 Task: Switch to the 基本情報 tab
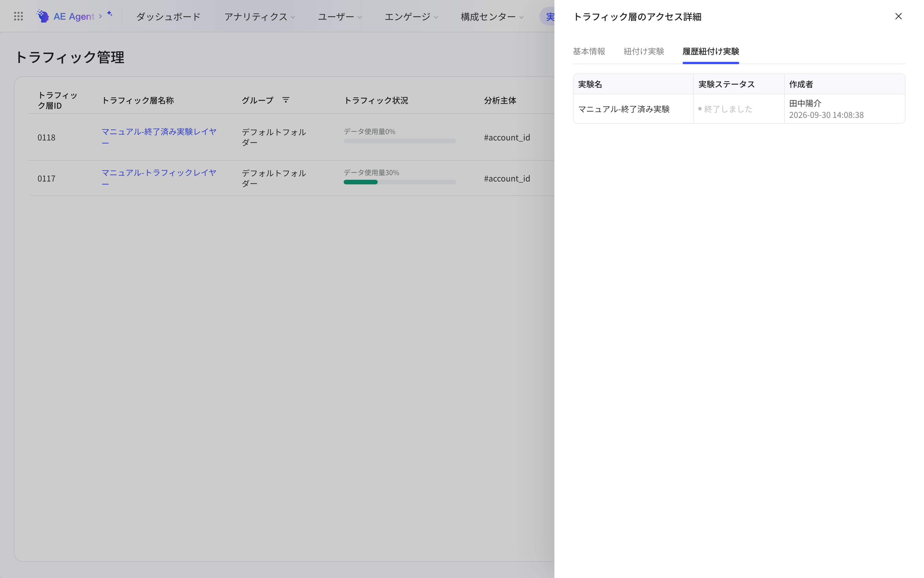(589, 51)
